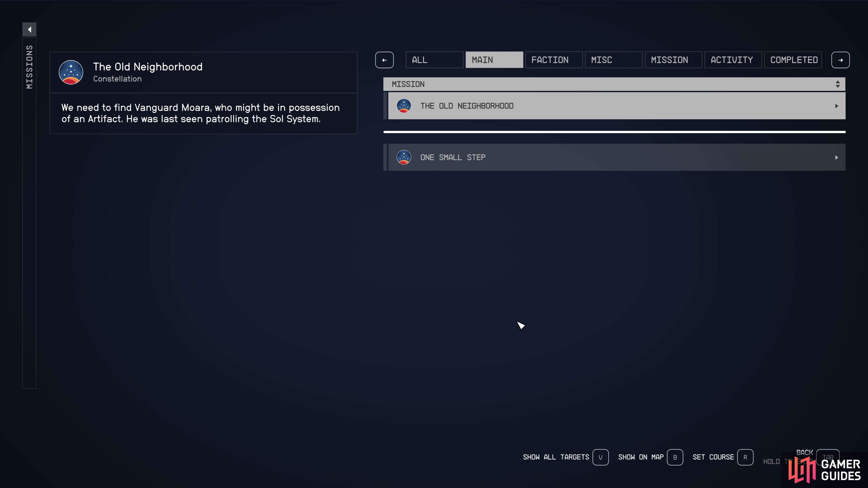
Task: Click the Set Course icon
Action: pos(745,457)
